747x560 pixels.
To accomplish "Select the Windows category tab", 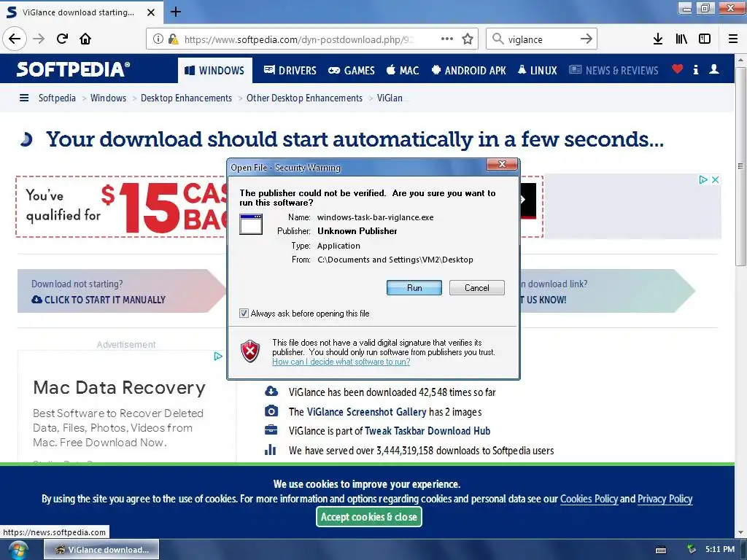I will click(214, 71).
